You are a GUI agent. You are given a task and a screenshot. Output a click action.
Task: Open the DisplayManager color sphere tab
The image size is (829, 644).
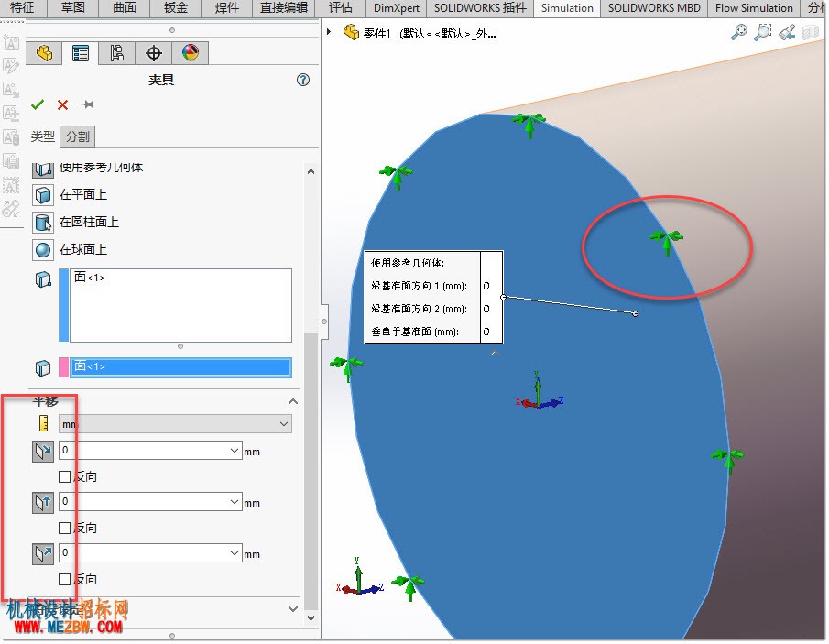tap(191, 53)
